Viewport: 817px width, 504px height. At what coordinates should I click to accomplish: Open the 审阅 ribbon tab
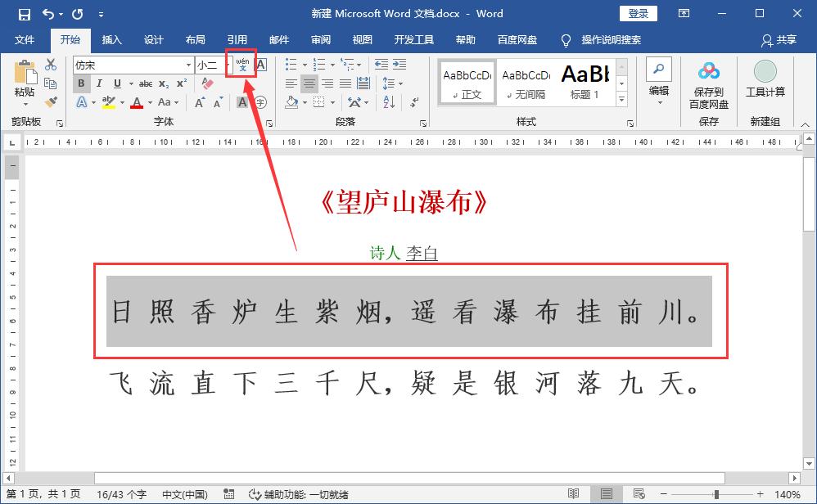tap(320, 39)
